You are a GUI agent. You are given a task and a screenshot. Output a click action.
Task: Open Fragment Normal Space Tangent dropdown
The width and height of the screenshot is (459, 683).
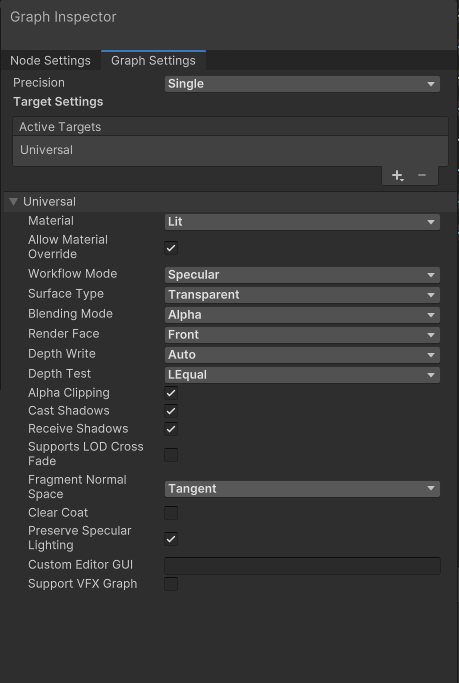[302, 489]
